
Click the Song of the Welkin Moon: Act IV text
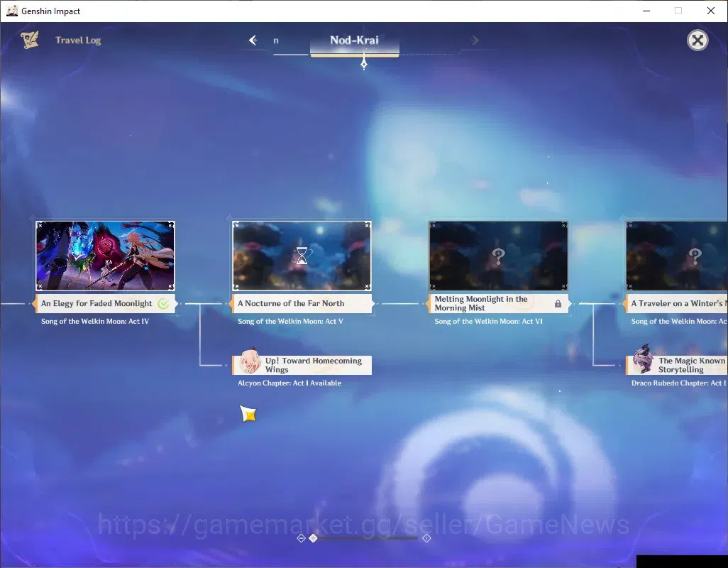(94, 322)
